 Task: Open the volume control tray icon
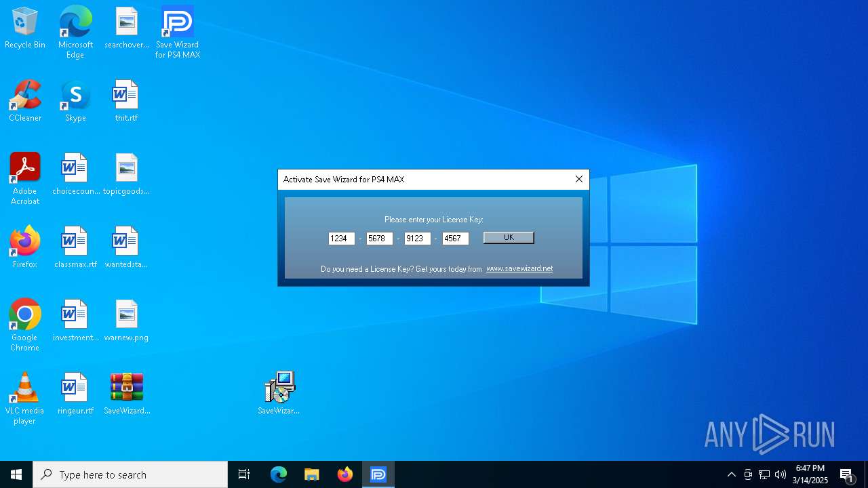point(781,474)
